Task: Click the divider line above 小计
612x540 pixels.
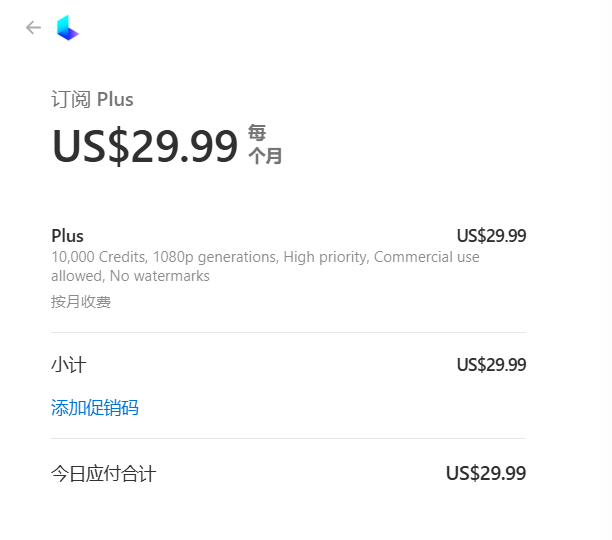Action: 288,332
